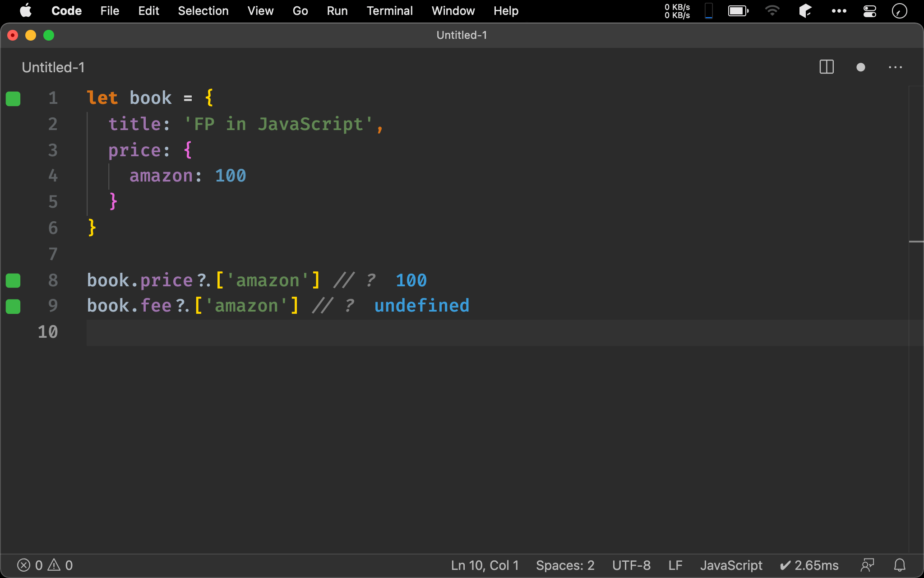Viewport: 924px width, 578px height.
Task: Open the editor More Actions ellipsis
Action: tap(895, 67)
